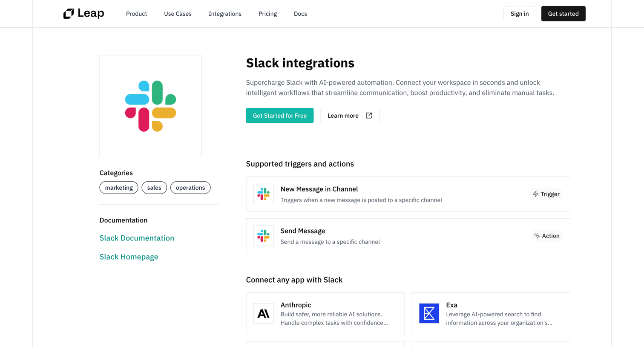Select the operations category tag

tap(190, 188)
